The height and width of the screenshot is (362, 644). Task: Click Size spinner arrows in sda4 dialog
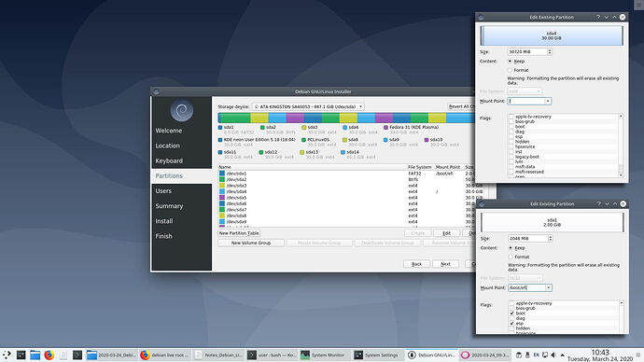(x=550, y=51)
